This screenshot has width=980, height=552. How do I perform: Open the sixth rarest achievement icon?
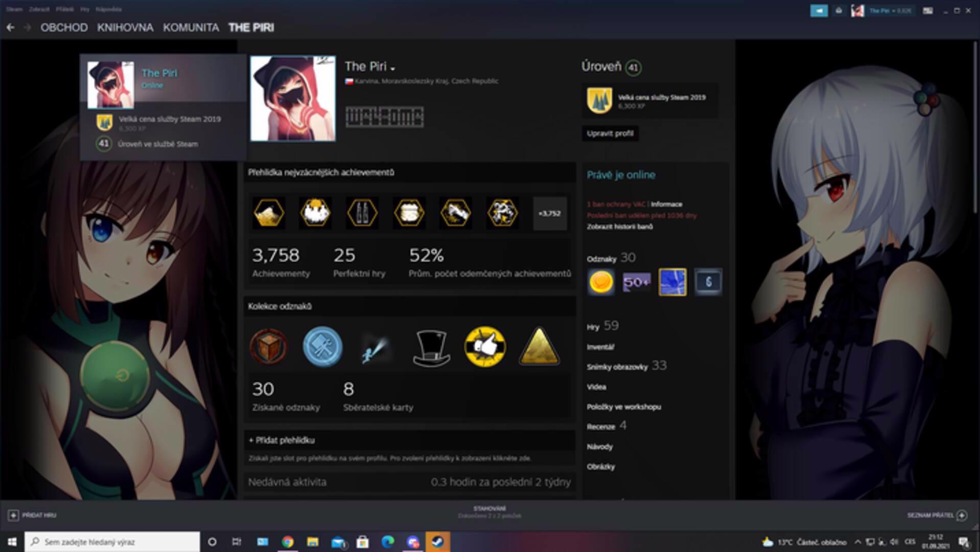point(503,213)
